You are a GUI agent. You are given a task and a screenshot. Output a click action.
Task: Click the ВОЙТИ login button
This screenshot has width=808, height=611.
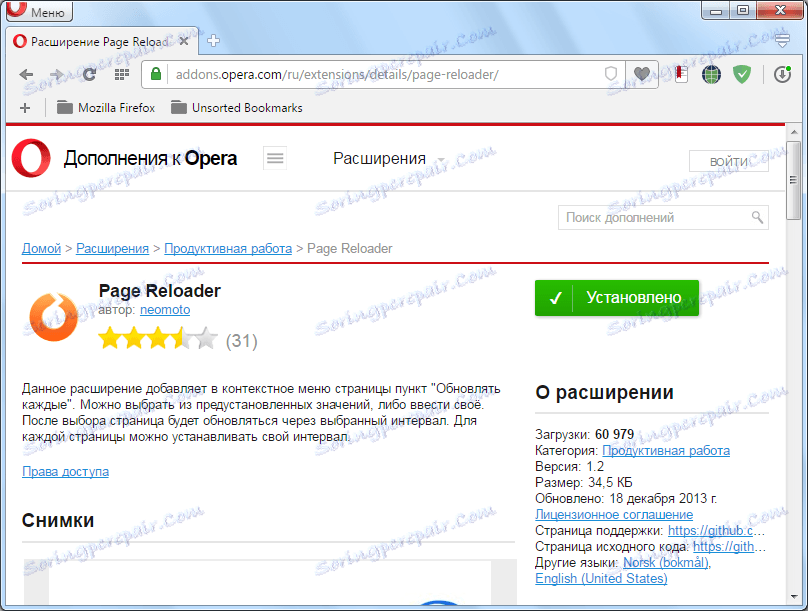(x=728, y=162)
